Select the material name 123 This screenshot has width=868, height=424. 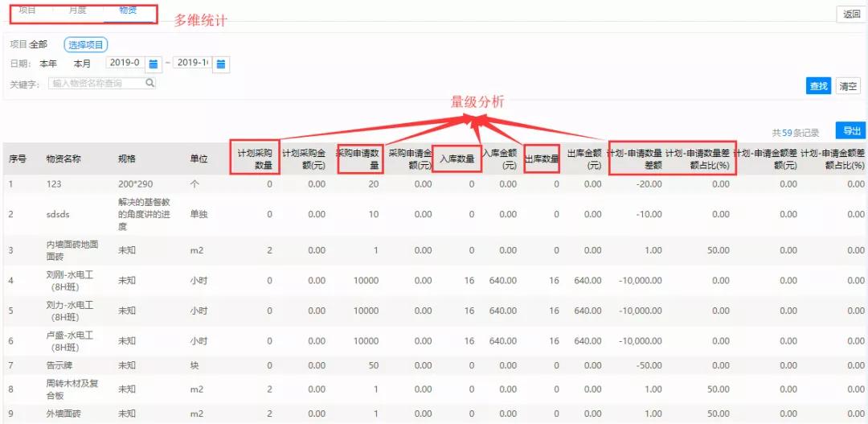click(54, 184)
